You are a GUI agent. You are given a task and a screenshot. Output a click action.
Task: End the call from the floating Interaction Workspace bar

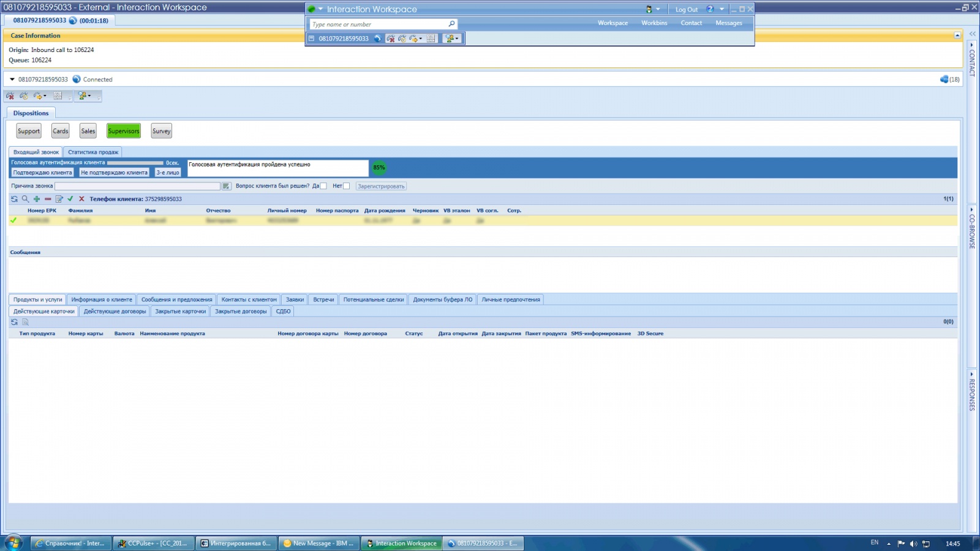point(391,39)
